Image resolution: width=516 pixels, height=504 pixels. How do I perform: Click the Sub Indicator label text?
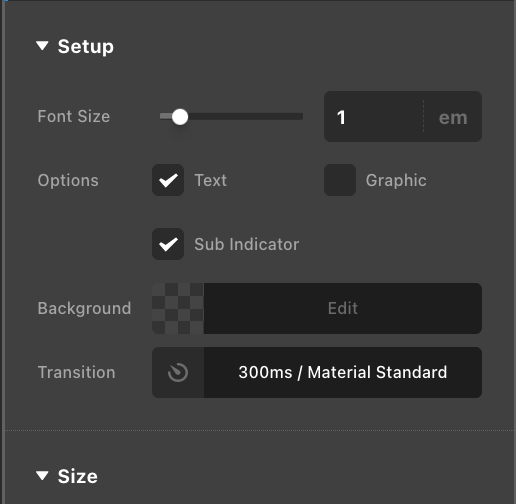click(247, 244)
